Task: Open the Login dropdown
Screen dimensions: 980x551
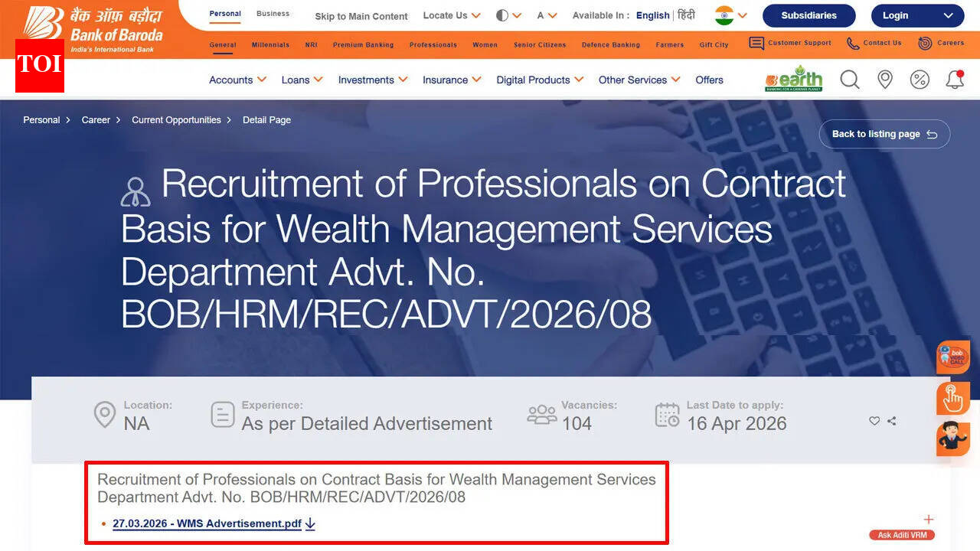Action: coord(917,15)
